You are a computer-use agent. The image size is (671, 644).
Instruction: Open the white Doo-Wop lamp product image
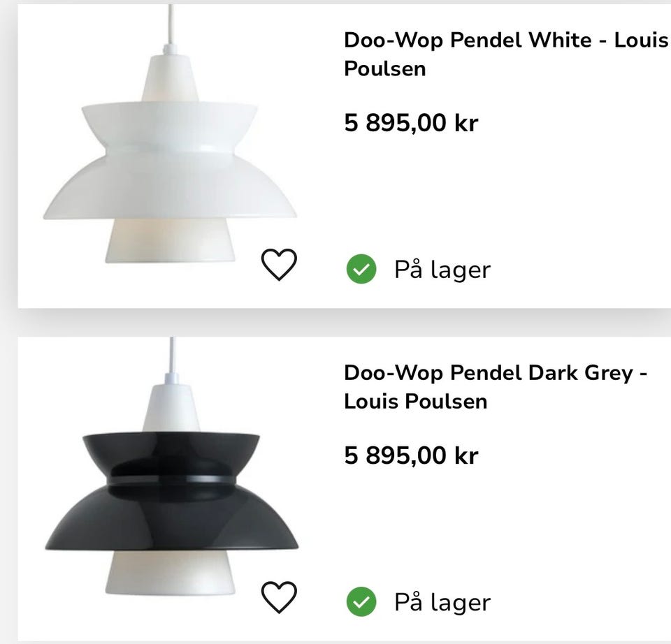click(170, 141)
